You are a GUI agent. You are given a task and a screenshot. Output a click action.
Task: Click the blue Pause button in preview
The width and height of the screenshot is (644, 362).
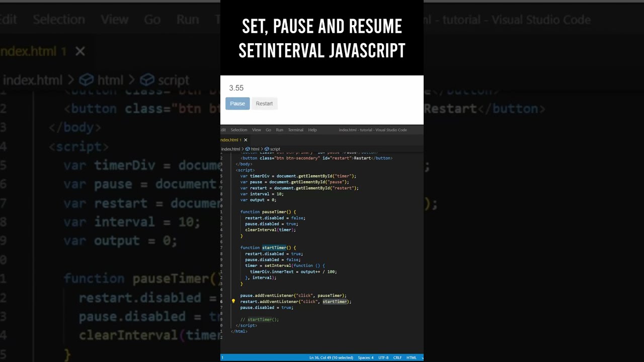pos(237,104)
